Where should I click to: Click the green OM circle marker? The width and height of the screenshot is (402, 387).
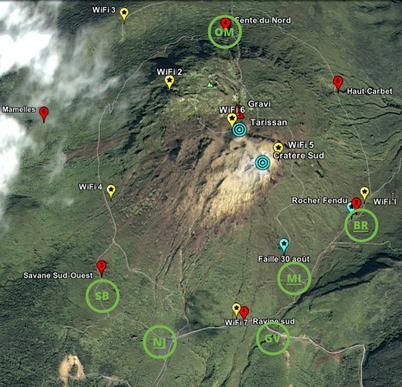click(225, 32)
